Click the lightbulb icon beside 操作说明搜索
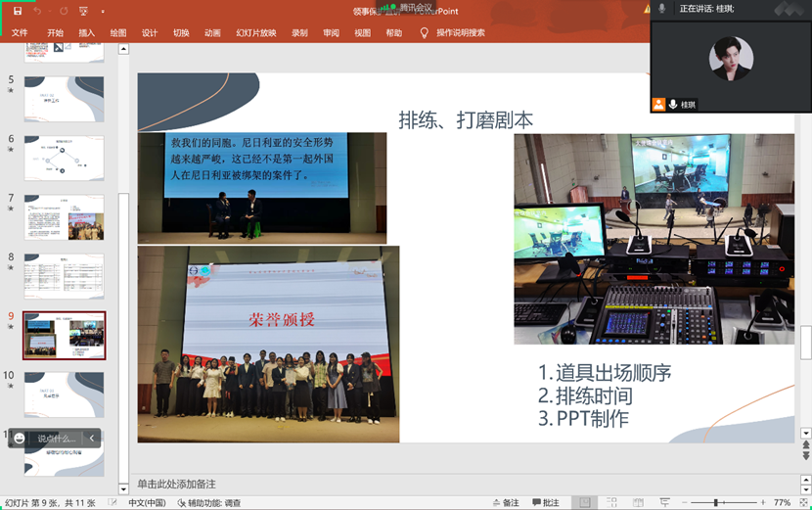This screenshot has height=510, width=812. (x=425, y=32)
